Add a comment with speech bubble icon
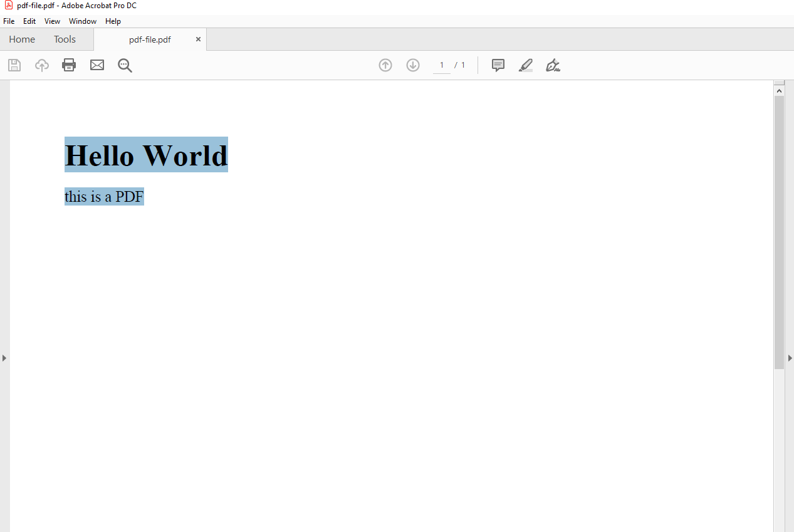 [x=498, y=65]
